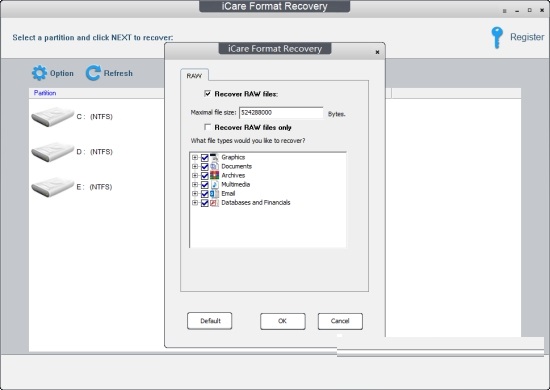The image size is (550, 390).
Task: Expand the Multimedia tree node
Action: (x=195, y=185)
